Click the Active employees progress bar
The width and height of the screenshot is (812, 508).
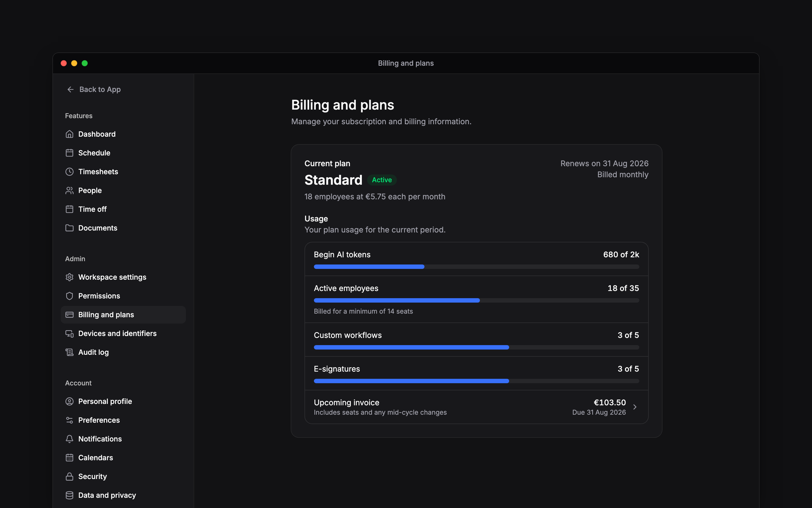pos(476,300)
